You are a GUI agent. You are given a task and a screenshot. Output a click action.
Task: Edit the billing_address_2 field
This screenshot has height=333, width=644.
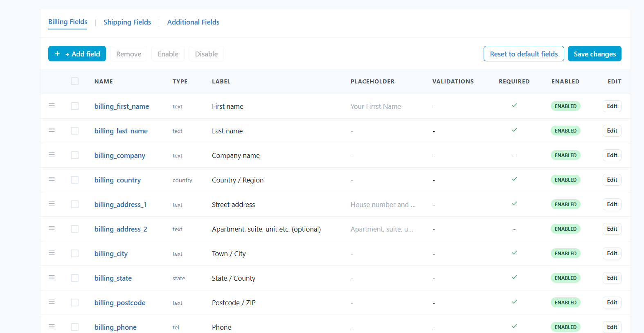pos(612,229)
